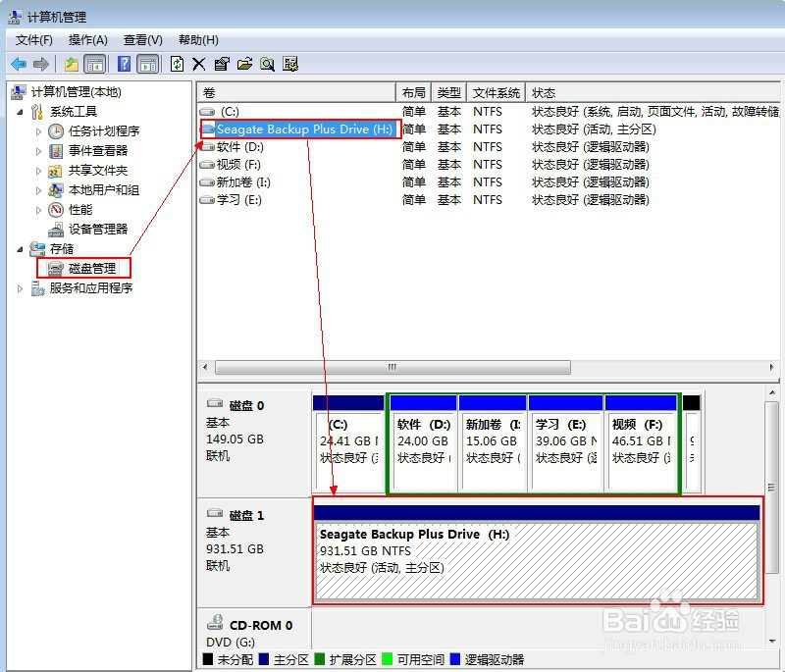The height and width of the screenshot is (672, 785).
Task: Click the 设备管理器 icon
Action: tap(56, 230)
